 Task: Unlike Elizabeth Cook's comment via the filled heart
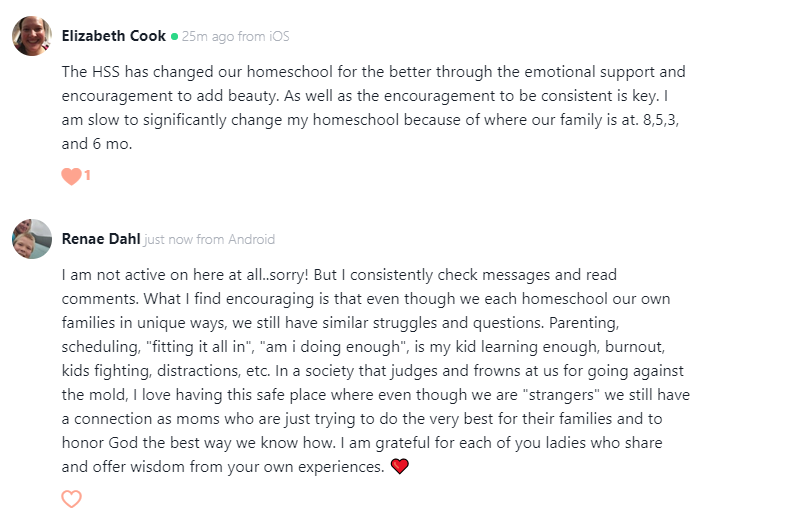click(71, 176)
